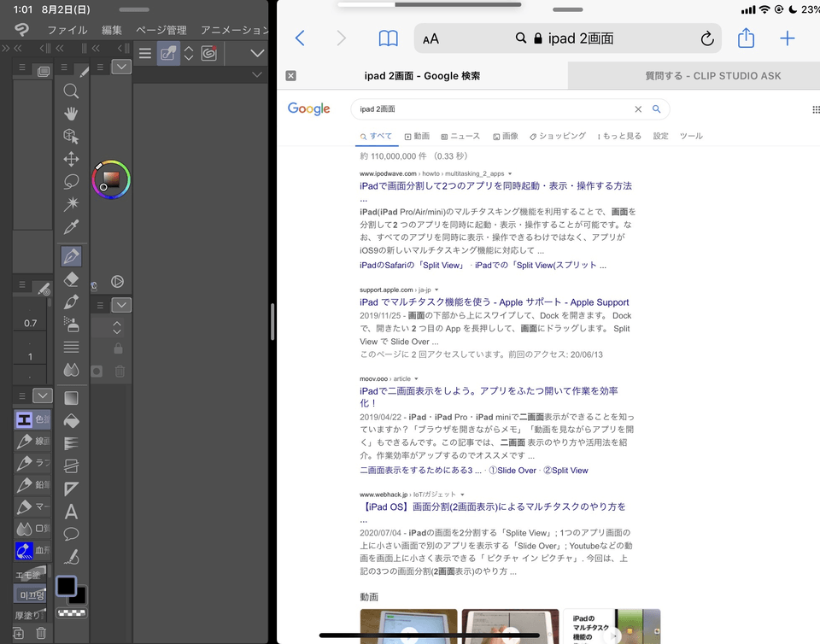Open the sub tool palette dropdown arrow
The image size is (820, 644).
pyautogui.click(x=43, y=395)
